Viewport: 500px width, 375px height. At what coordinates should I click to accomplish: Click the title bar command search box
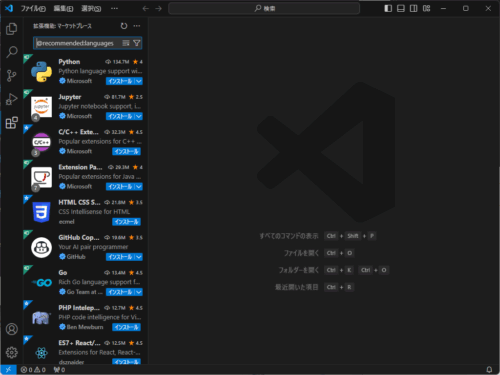(x=264, y=8)
